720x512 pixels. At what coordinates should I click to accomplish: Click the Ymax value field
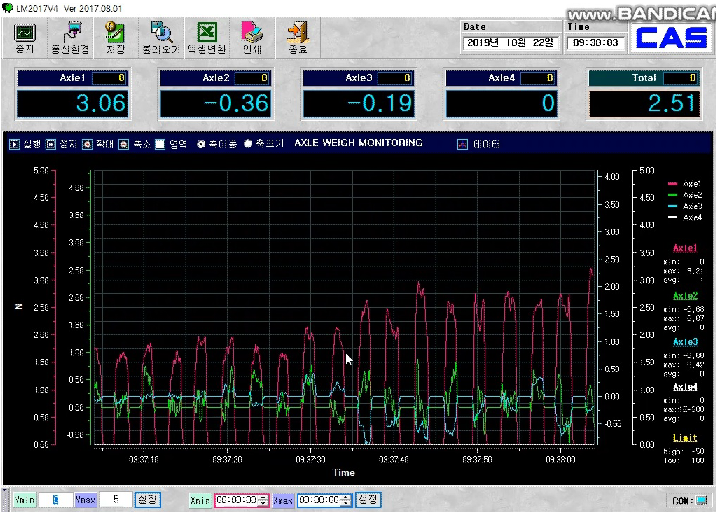tap(116, 500)
